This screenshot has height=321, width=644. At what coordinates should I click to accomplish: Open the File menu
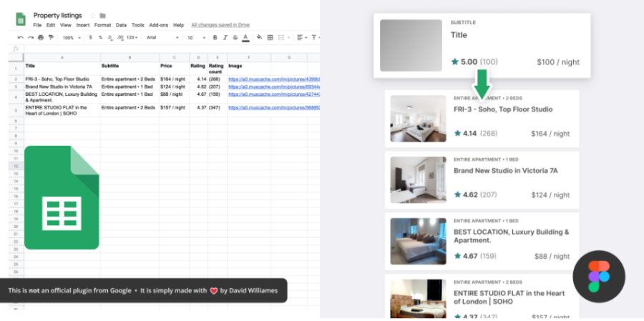point(37,25)
